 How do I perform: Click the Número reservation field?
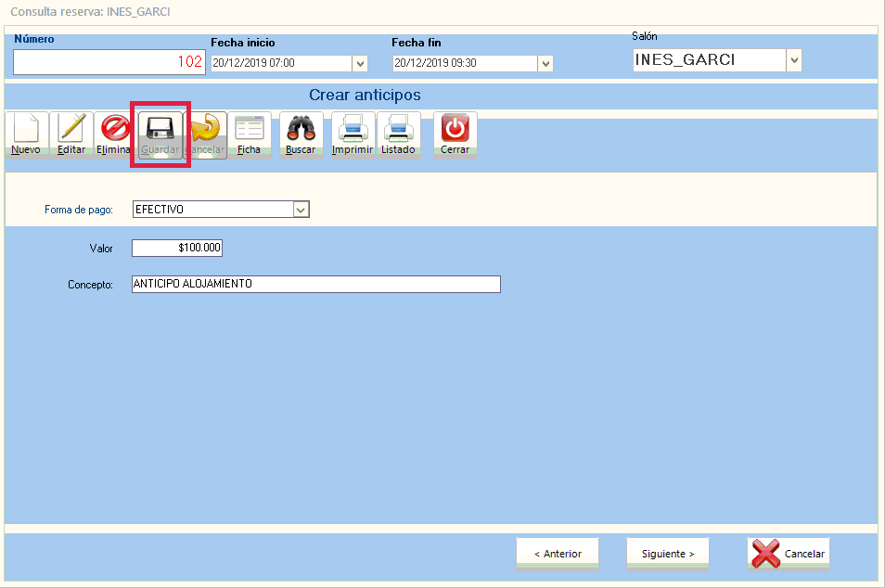[109, 62]
